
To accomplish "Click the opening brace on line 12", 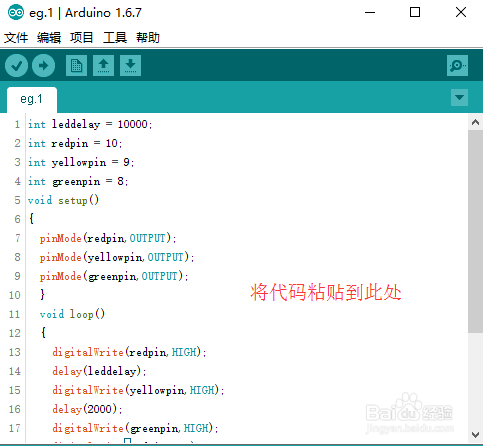I will [43, 333].
